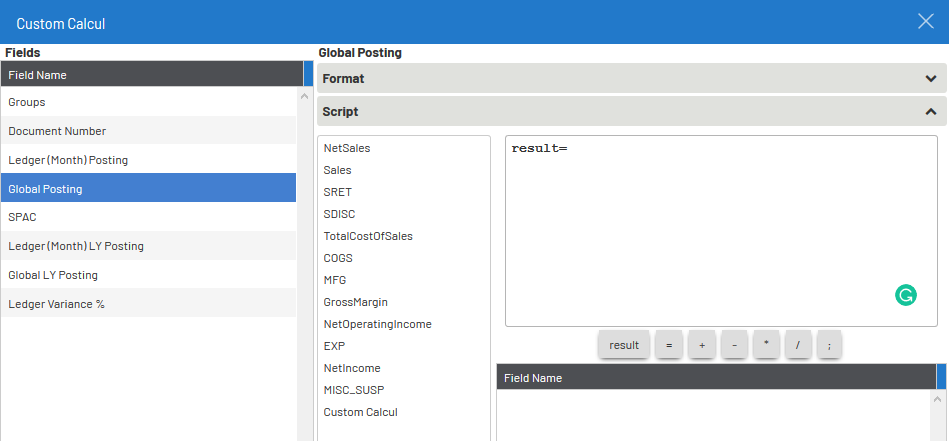Screen dimensions: 949x441
Task: Choose NetSales from the variable list
Action: 347,148
